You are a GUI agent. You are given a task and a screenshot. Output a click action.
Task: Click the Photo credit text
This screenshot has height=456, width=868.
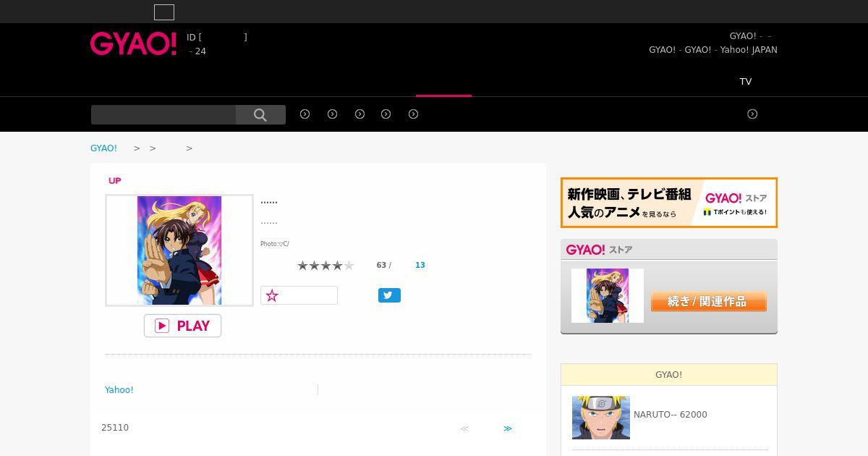click(x=275, y=244)
